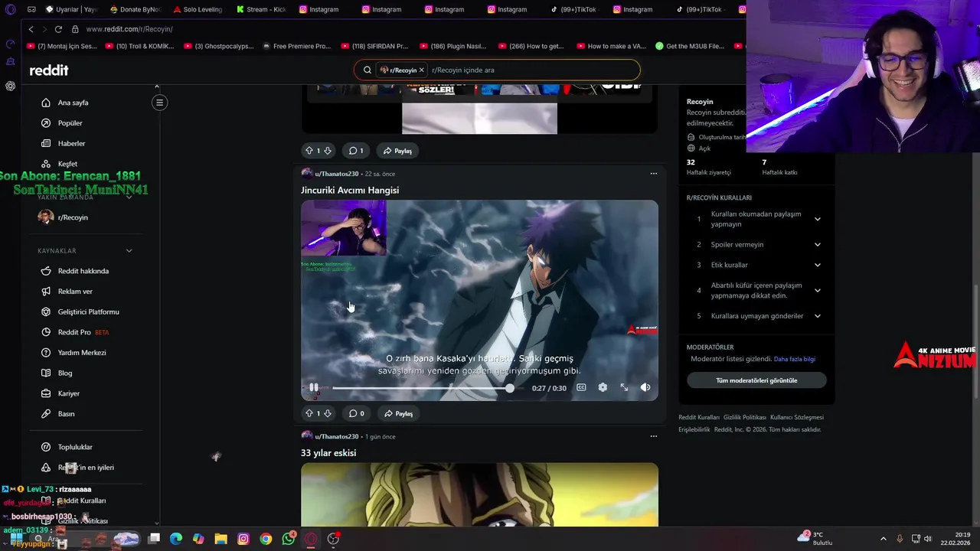Open File Explorer from the taskbar
The image size is (980, 551).
221,539
